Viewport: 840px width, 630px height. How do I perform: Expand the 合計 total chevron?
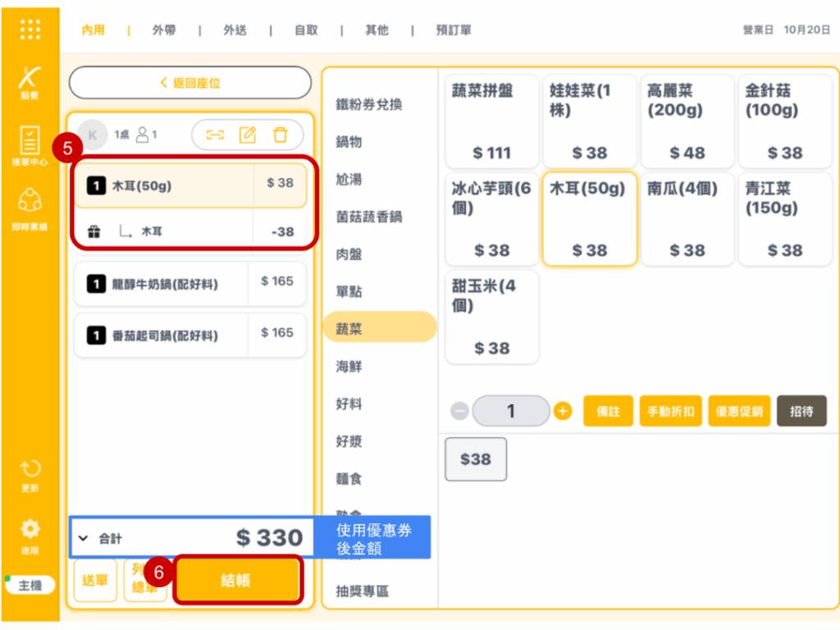(84, 539)
